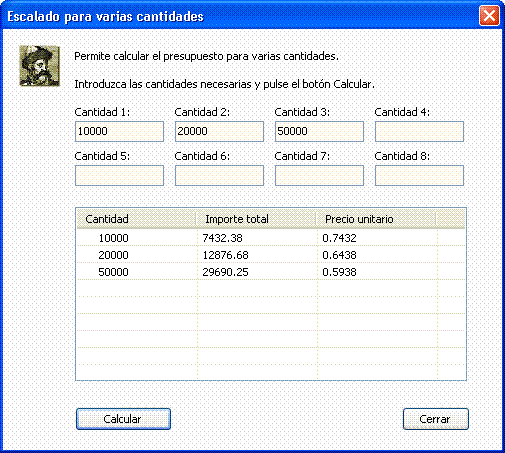The height and width of the screenshot is (453, 505).
Task: Focus the Cantidad 3 input field
Action: point(319,131)
